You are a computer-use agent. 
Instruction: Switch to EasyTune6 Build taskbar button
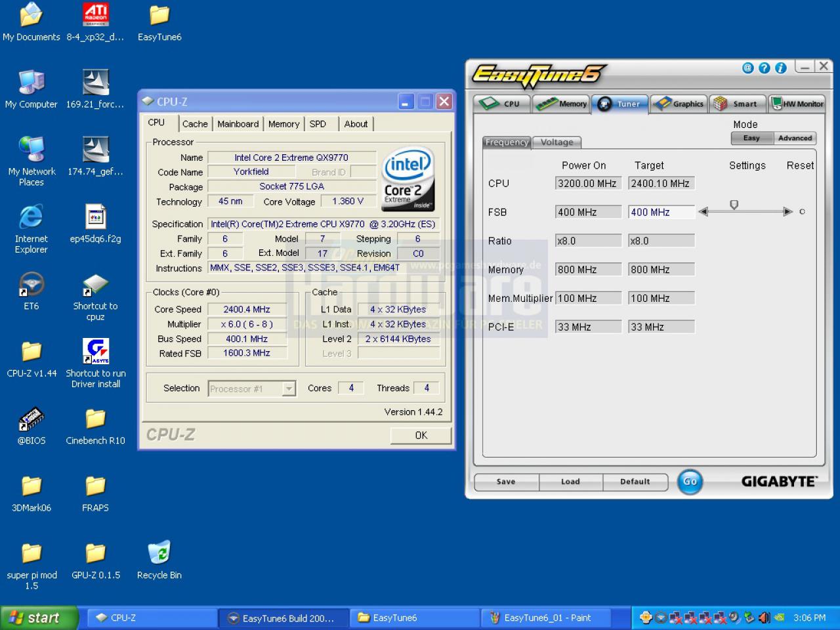pos(283,618)
